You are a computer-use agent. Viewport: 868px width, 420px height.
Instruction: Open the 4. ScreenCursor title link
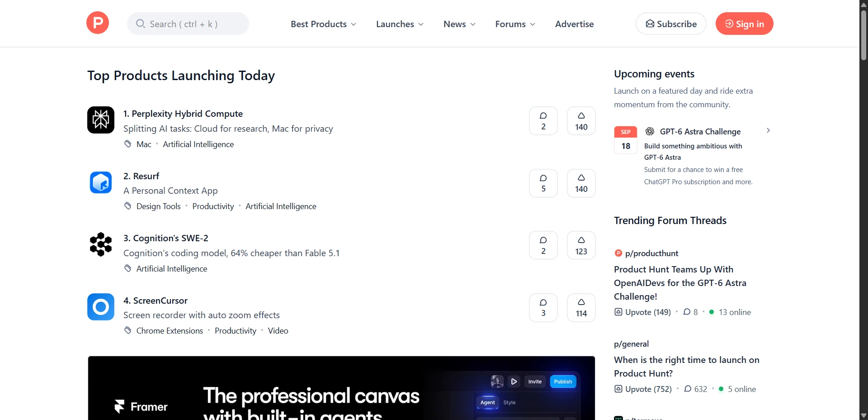tap(156, 301)
